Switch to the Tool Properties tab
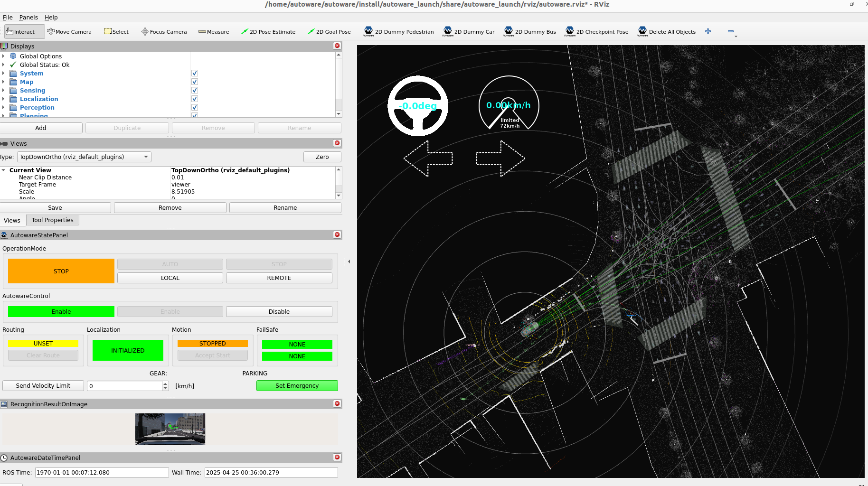 [x=53, y=220]
